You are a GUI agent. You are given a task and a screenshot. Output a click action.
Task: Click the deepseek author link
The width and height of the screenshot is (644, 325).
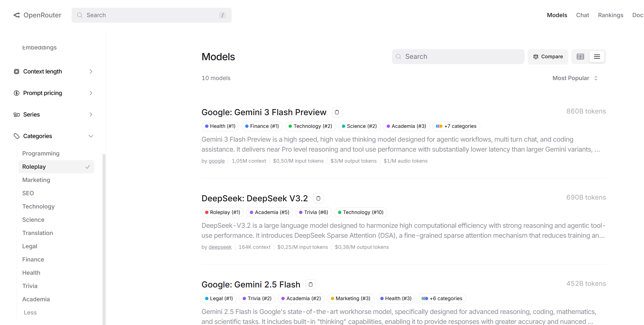220,247
